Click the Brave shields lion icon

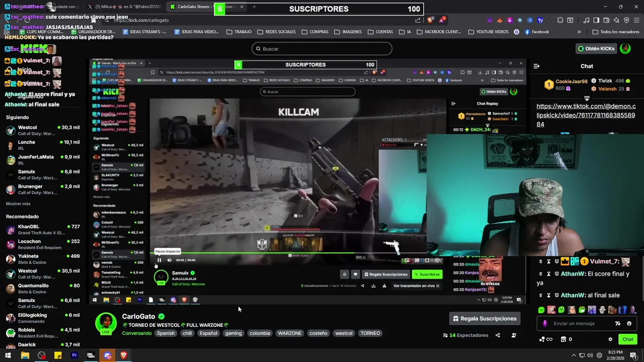click(x=431, y=20)
